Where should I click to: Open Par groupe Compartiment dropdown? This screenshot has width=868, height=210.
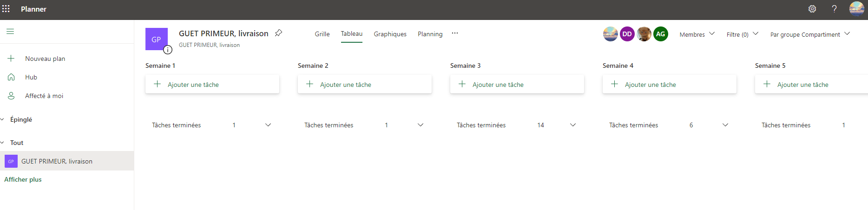(810, 34)
